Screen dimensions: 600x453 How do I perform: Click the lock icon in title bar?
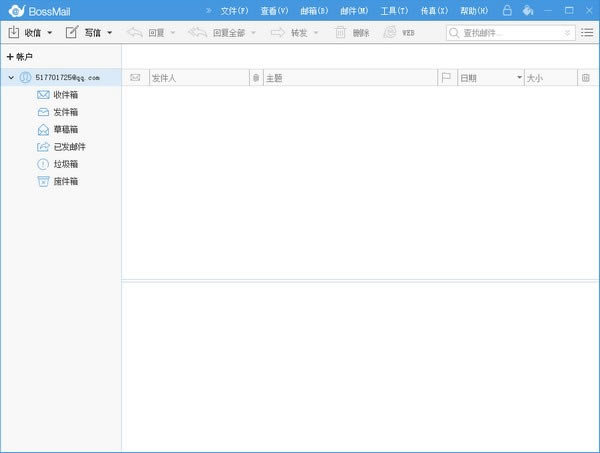click(x=507, y=10)
